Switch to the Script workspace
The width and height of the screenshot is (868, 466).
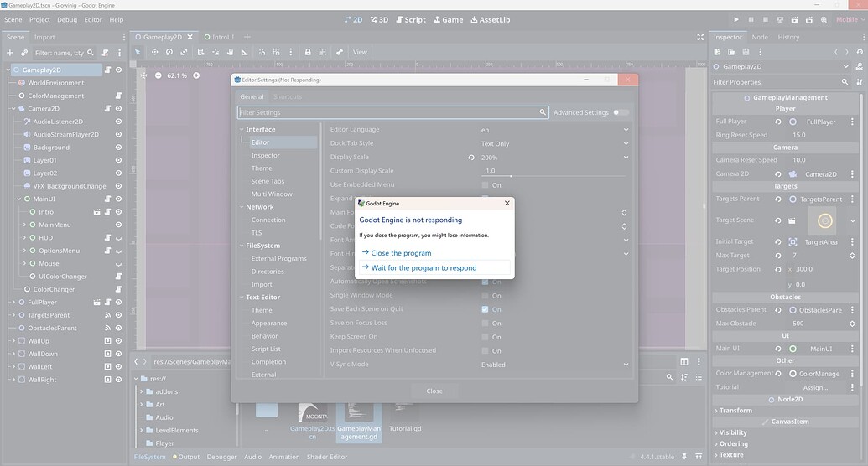[x=409, y=19]
